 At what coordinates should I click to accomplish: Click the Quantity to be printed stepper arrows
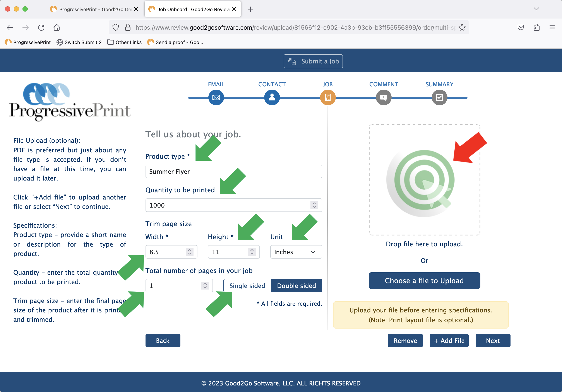tap(314, 205)
